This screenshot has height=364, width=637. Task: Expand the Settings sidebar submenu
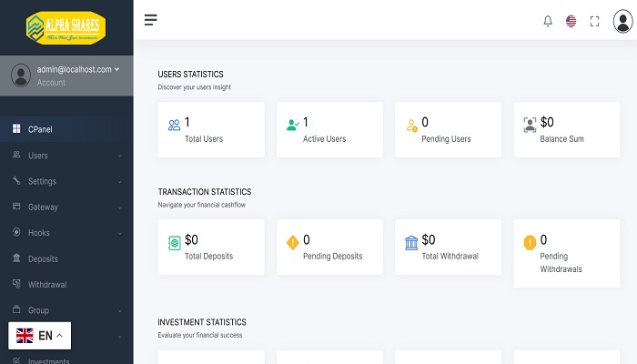(66, 181)
